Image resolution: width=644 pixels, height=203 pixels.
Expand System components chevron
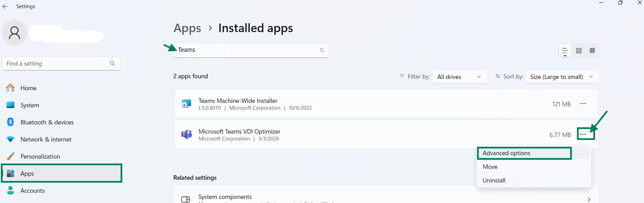coord(589,200)
